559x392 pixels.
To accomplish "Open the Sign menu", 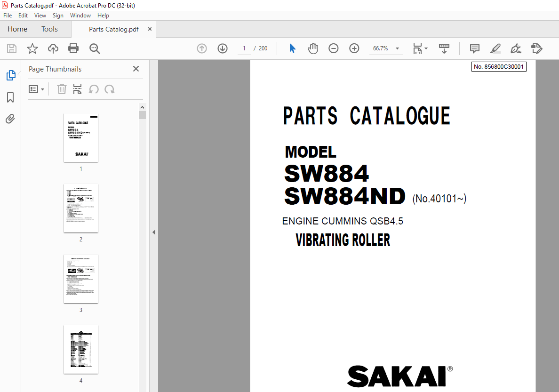I will click(58, 16).
